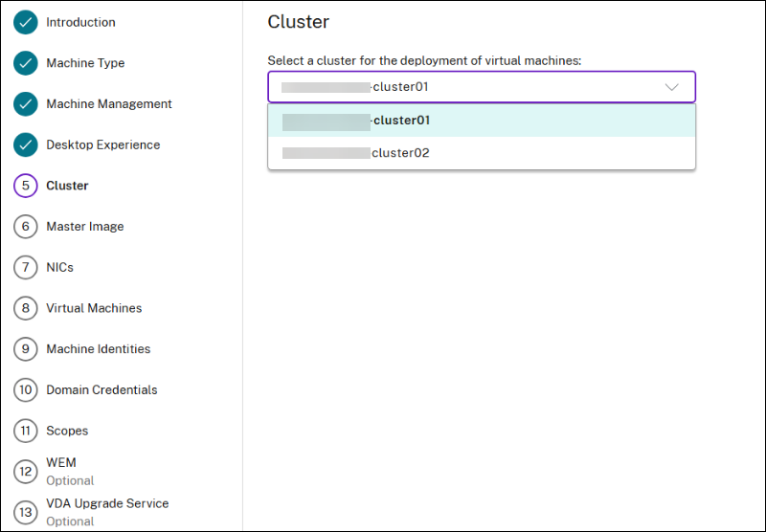This screenshot has height=532, width=766.
Task: Navigate to the Scopes step
Action: pyautogui.click(x=67, y=432)
